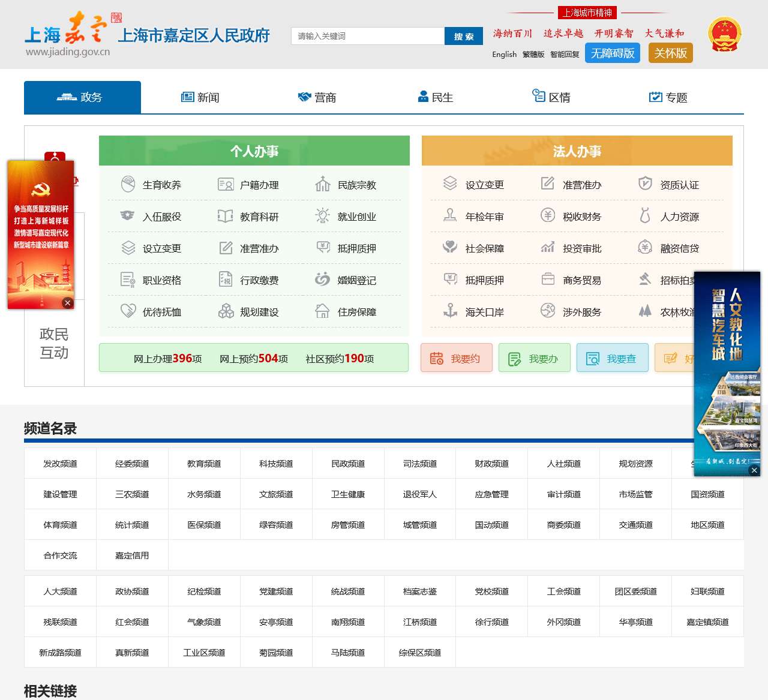Open the 教育频道 channel link
The width and height of the screenshot is (768, 700).
204,463
